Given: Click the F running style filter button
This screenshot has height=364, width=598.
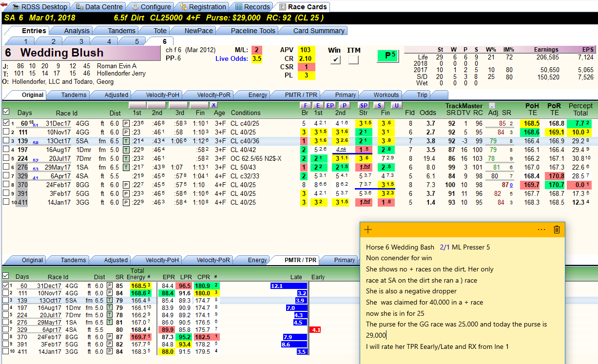Looking at the screenshot, I should click(x=305, y=105).
